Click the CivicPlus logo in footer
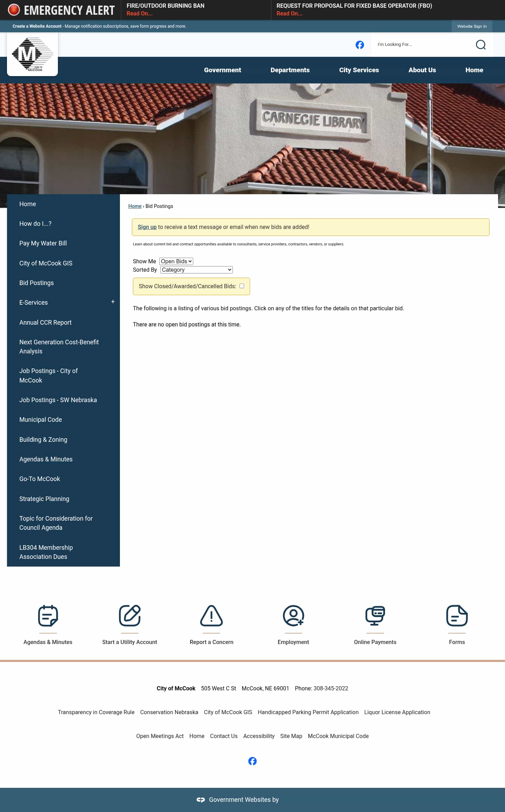 201,799
